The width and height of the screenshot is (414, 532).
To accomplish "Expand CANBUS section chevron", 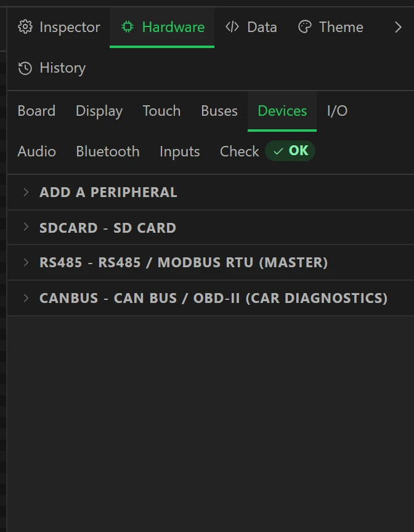I will 26,298.
